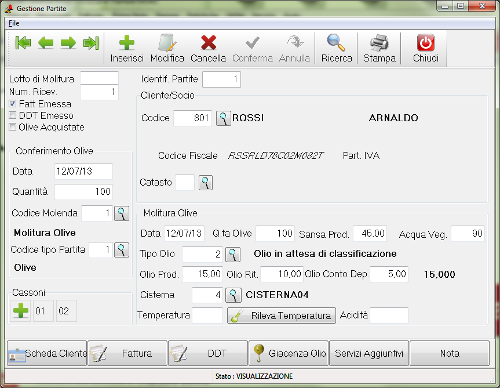The height and width of the screenshot is (388, 500).
Task: Click Cisterna number field
Action: (207, 295)
